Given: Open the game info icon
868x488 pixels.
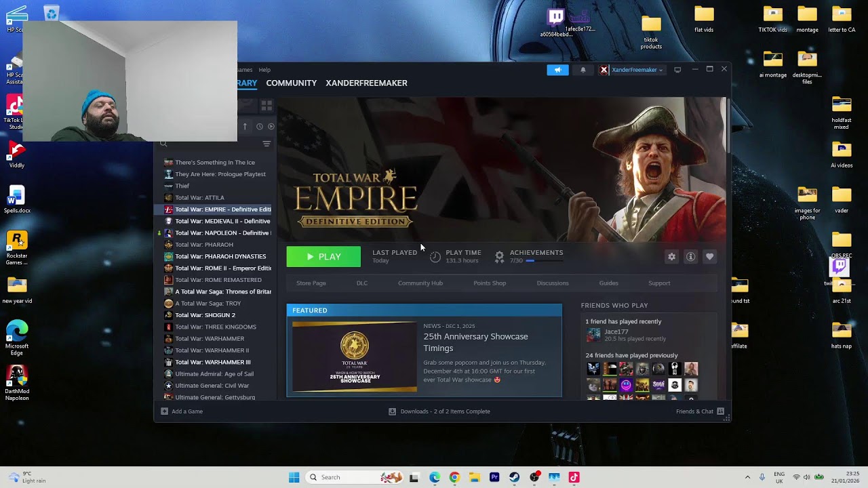Looking at the screenshot, I should [690, 257].
